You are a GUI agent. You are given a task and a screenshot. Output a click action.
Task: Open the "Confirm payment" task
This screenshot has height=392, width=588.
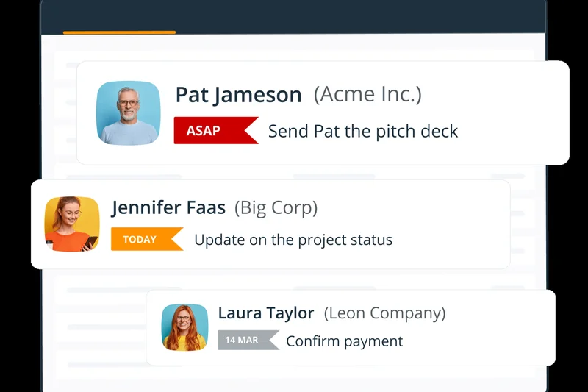point(344,341)
